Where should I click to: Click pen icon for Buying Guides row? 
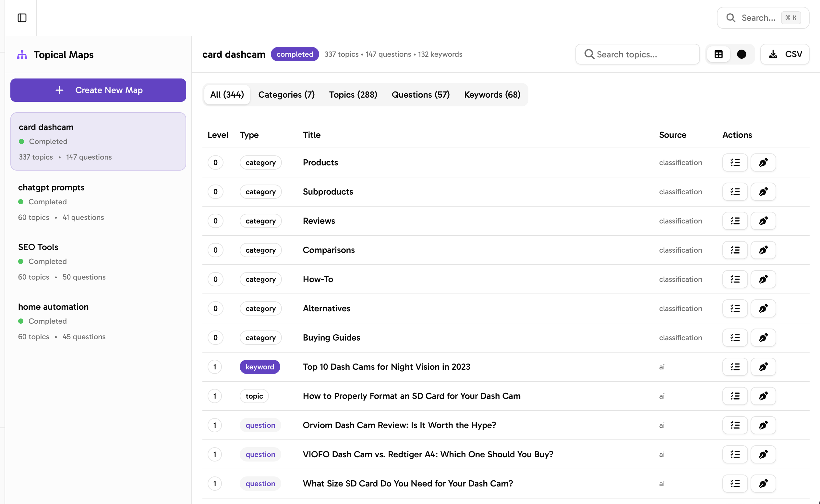[763, 338]
